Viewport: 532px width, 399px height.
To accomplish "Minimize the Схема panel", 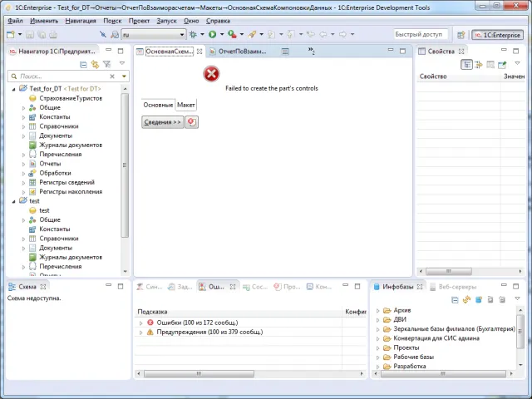I will (108, 286).
